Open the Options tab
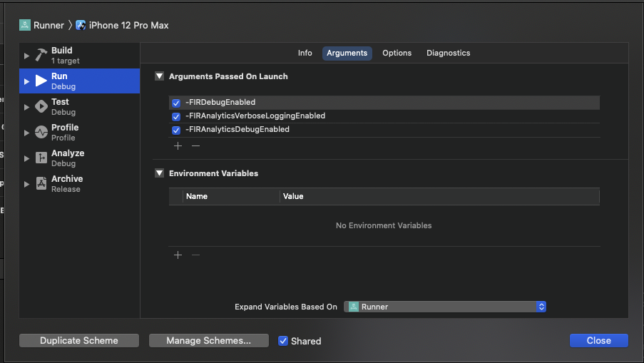644x363 pixels. (x=397, y=53)
